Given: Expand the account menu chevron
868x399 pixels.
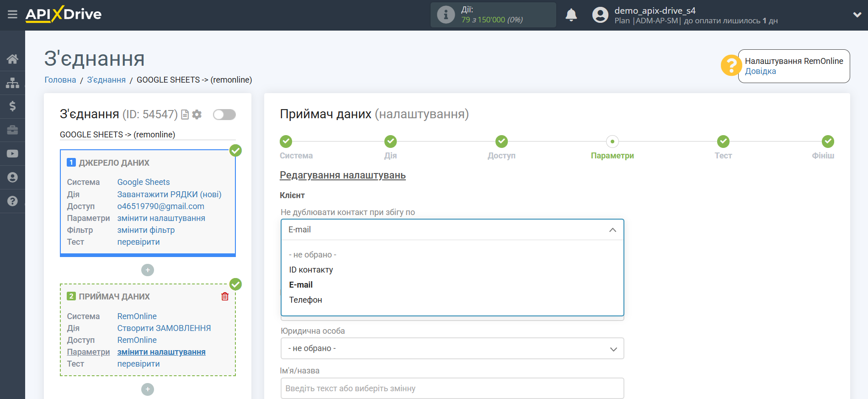Looking at the screenshot, I should [857, 15].
